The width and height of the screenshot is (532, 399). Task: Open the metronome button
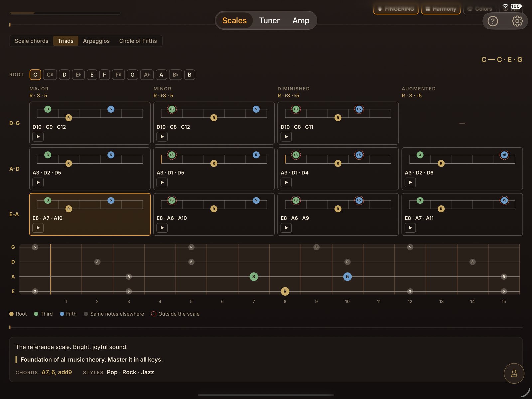[514, 373]
